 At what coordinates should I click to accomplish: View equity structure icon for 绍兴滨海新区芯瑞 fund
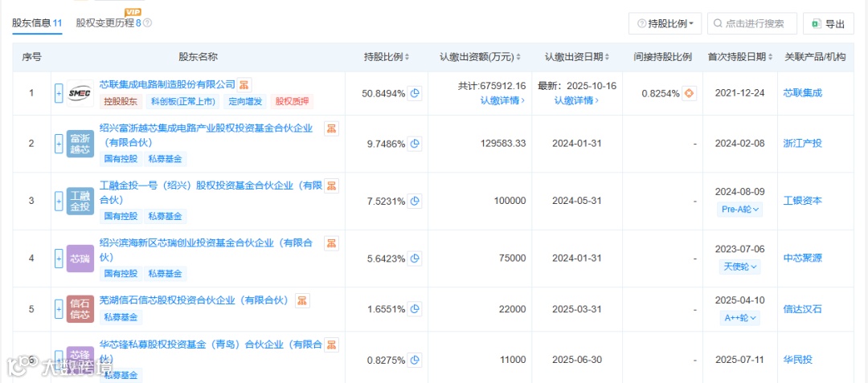point(332,242)
